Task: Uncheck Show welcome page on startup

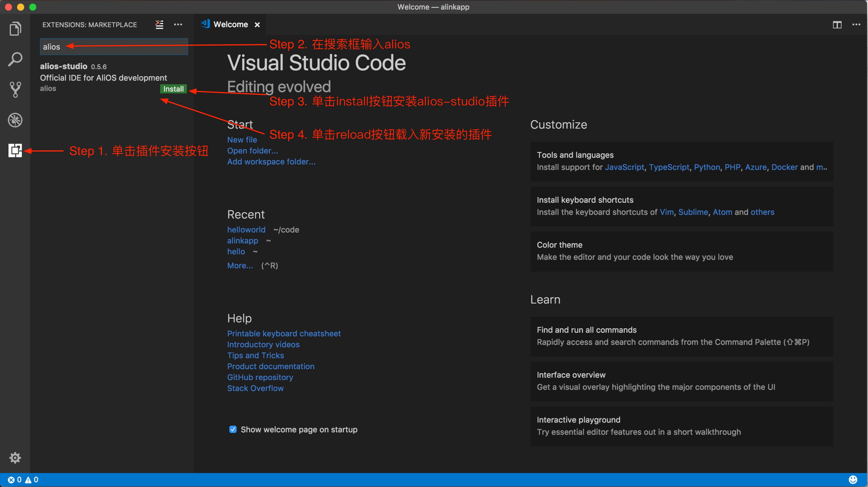Action: click(x=233, y=429)
